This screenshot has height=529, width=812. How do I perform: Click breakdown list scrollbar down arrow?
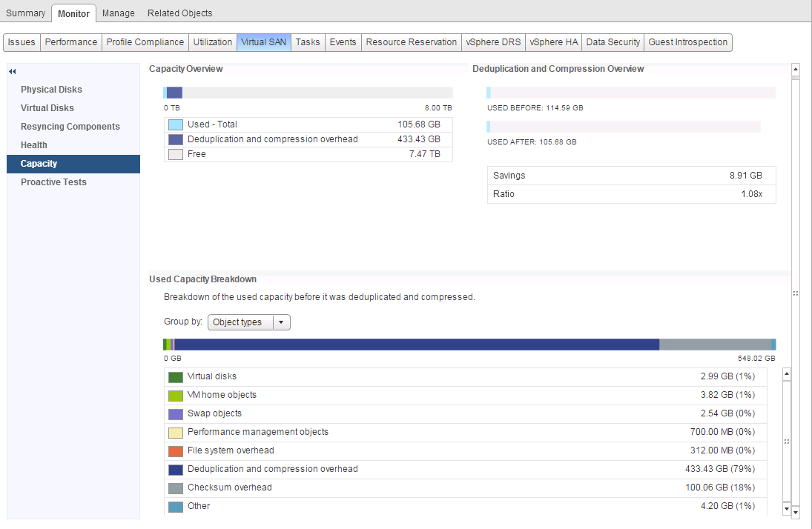click(x=787, y=509)
